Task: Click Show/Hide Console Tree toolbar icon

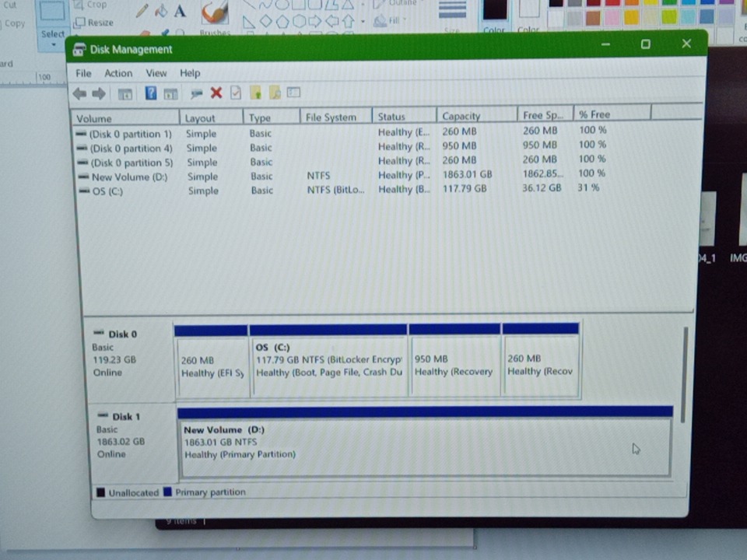Action: coord(124,94)
